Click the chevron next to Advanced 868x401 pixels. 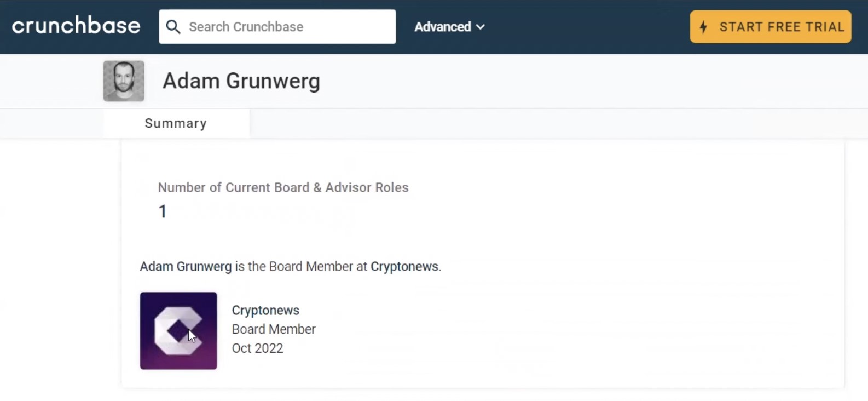tap(481, 27)
